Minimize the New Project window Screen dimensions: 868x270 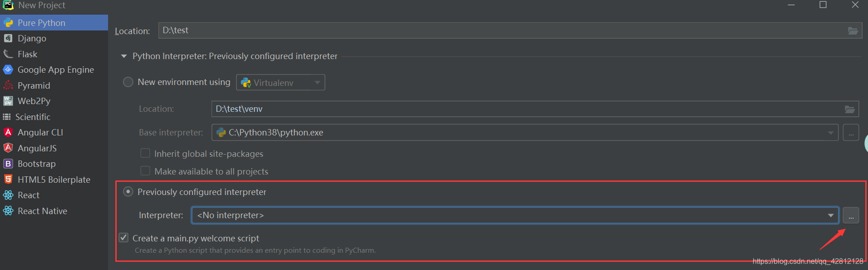tap(791, 5)
